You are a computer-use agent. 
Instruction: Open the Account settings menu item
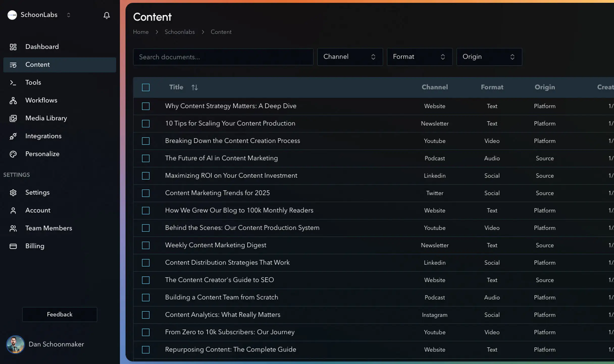[x=38, y=210]
